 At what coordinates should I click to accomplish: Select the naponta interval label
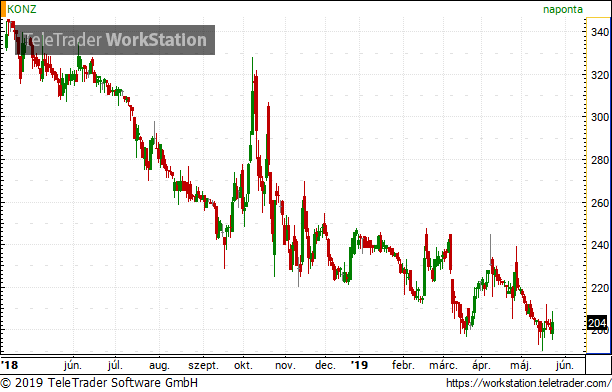(x=563, y=9)
